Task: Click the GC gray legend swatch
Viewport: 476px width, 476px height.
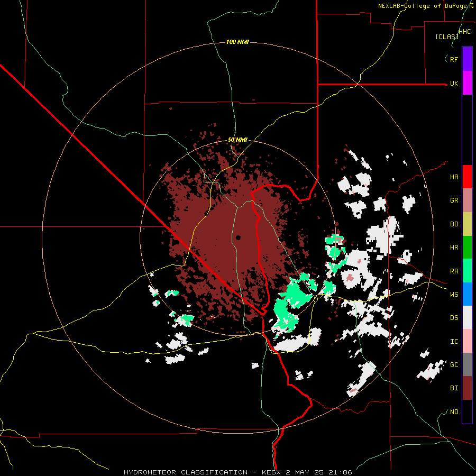Action: [x=467, y=364]
